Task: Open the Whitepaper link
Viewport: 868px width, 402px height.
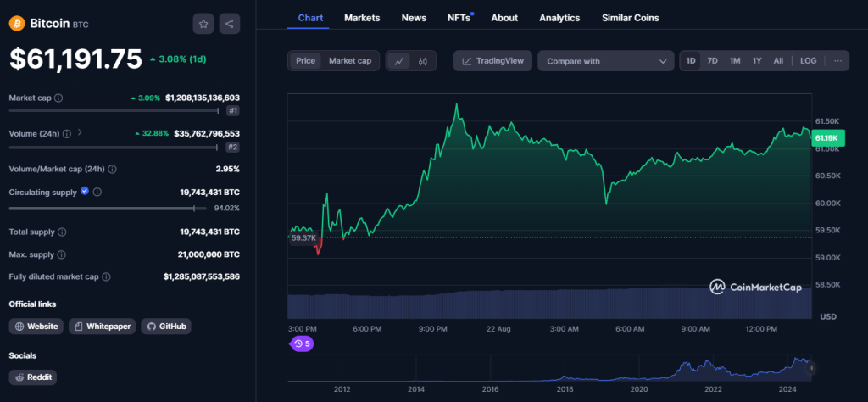Action: coord(103,327)
